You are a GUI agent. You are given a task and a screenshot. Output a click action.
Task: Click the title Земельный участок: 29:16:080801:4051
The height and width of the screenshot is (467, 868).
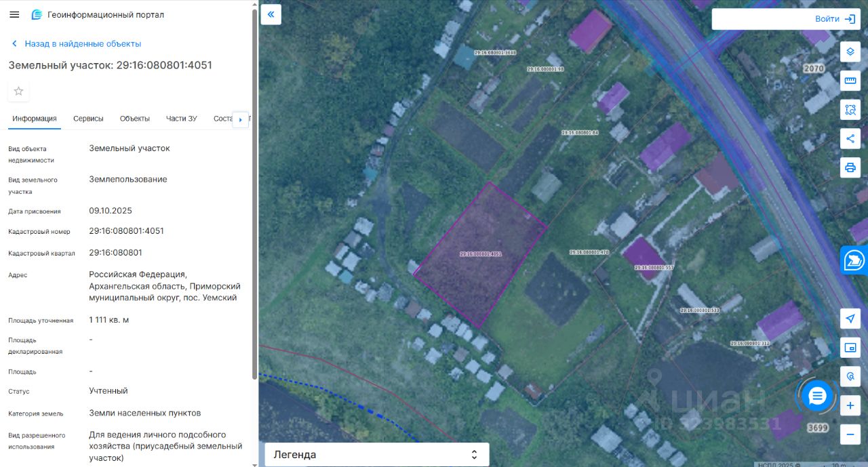coord(110,65)
